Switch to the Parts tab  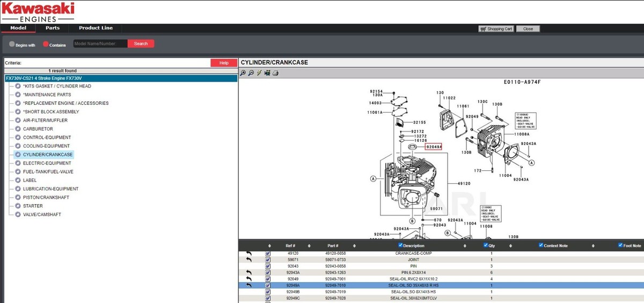(x=53, y=28)
